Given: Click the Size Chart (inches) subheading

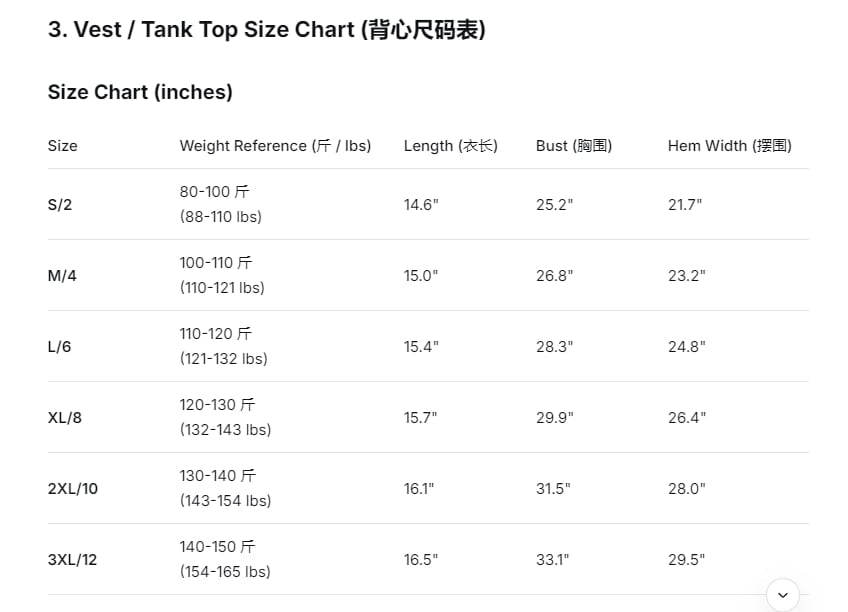Looking at the screenshot, I should pyautogui.click(x=140, y=92).
